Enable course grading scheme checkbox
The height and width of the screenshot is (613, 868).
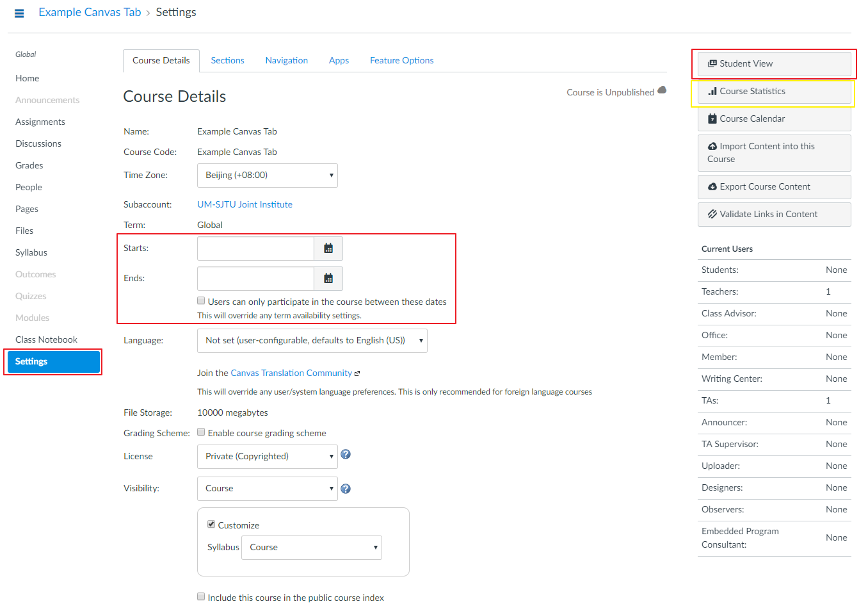201,432
